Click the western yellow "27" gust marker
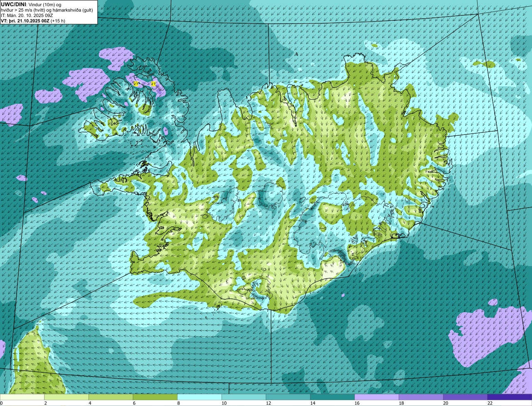This screenshot has height=406, width=532. click(136, 84)
